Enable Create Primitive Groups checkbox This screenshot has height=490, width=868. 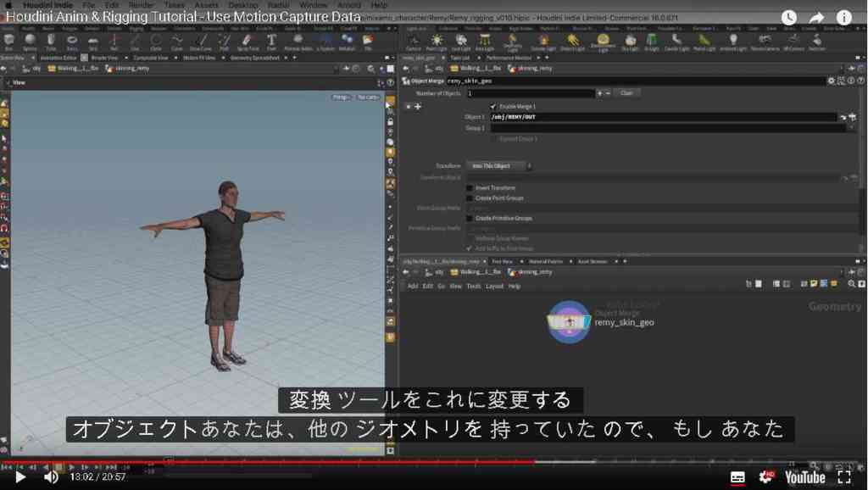click(x=470, y=218)
